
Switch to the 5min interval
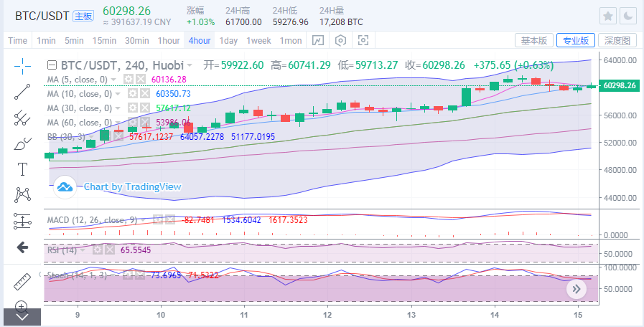(74, 41)
